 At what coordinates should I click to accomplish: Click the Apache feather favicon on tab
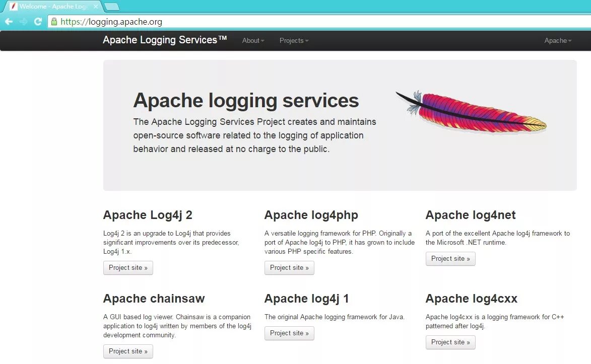14,7
